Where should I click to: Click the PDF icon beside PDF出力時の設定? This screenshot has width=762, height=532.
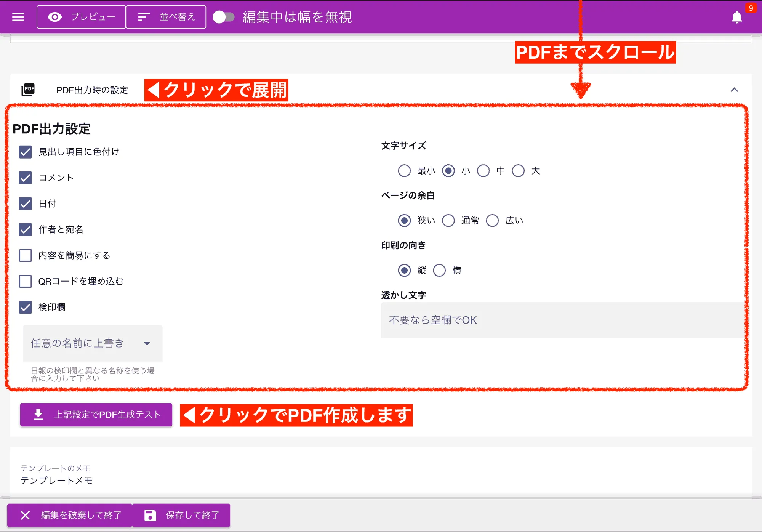coord(28,90)
